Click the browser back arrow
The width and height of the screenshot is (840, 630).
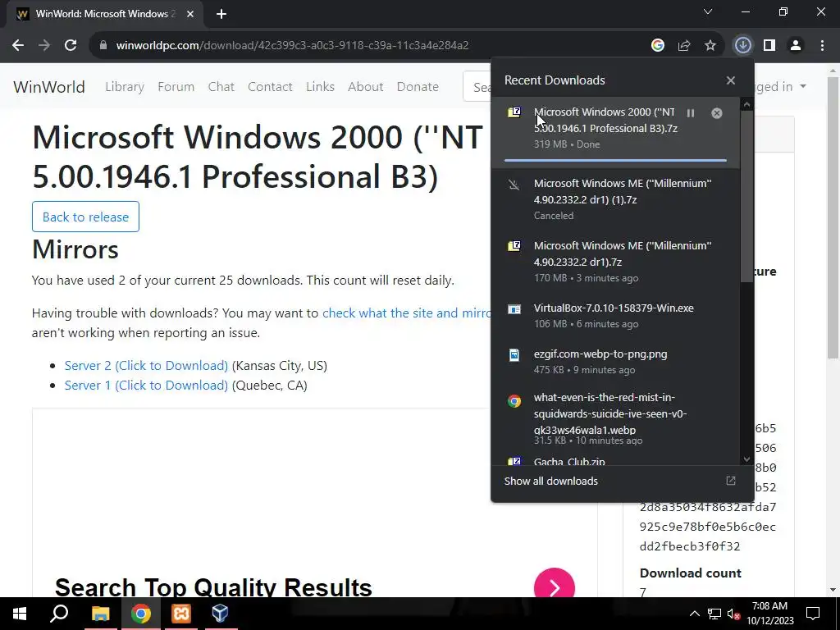point(18,46)
